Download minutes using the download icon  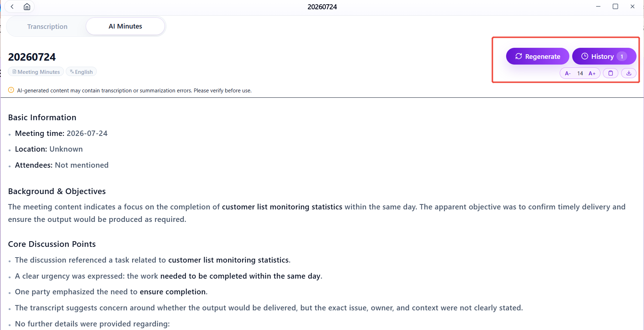629,73
